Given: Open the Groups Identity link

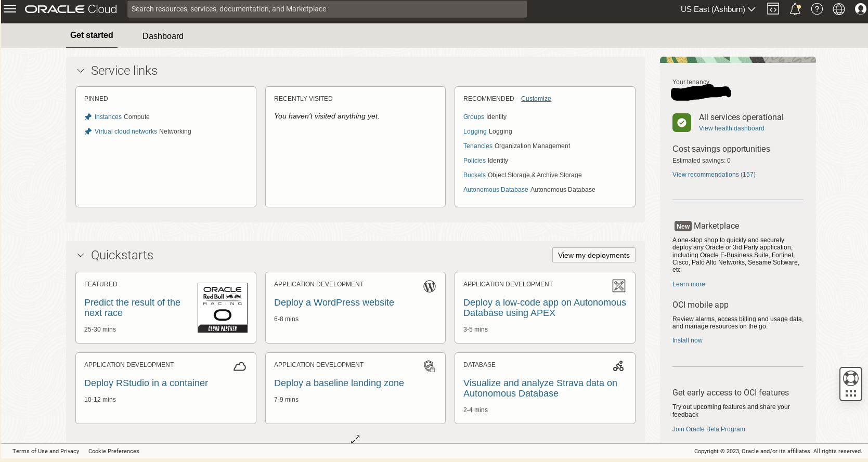Looking at the screenshot, I should pyautogui.click(x=474, y=117).
